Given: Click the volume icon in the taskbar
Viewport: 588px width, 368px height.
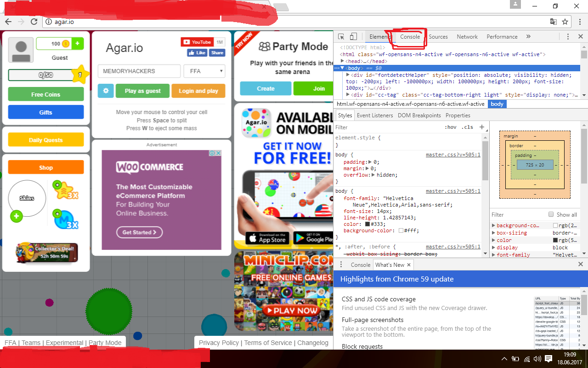Looking at the screenshot, I should pos(537,359).
